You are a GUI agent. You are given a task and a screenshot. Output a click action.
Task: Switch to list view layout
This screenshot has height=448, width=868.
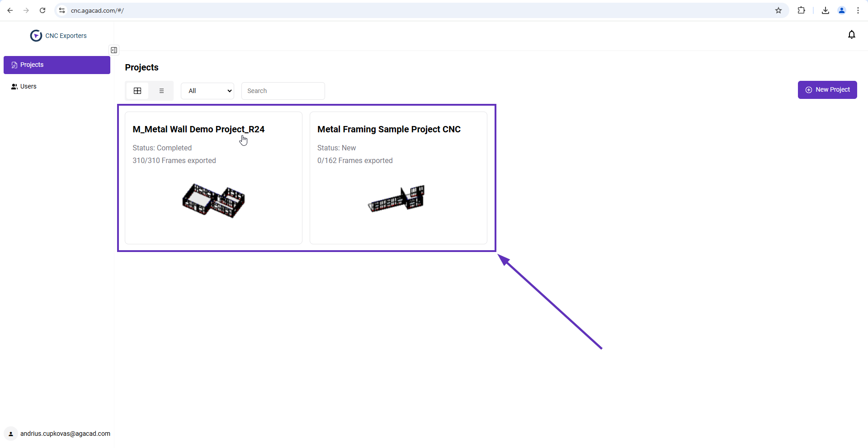(x=161, y=91)
